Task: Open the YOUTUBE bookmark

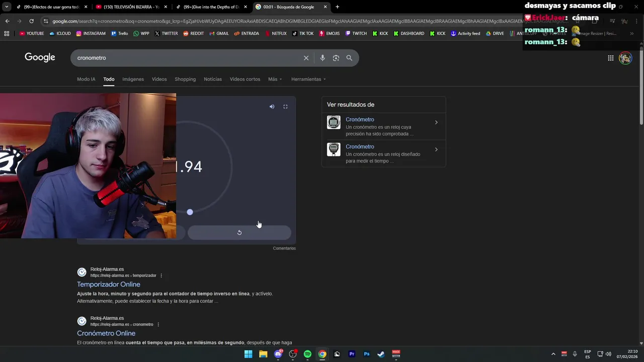Action: (x=32, y=34)
